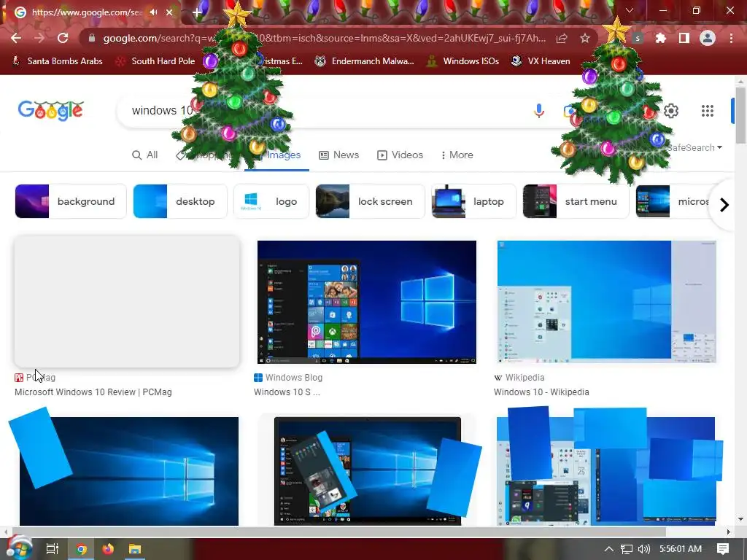The image size is (747, 560).
Task: Open Task View on the taskbar
Action: [x=52, y=548]
